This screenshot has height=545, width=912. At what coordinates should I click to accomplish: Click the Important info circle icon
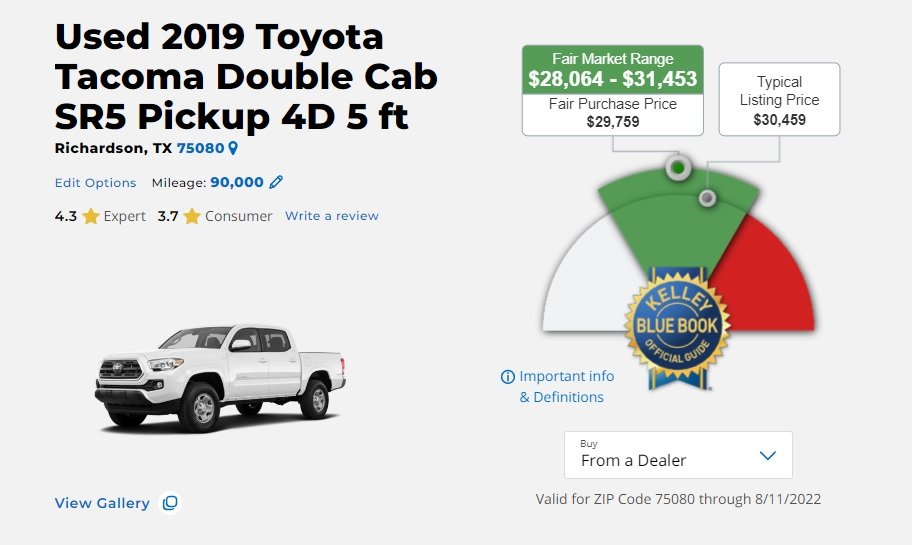pos(508,377)
